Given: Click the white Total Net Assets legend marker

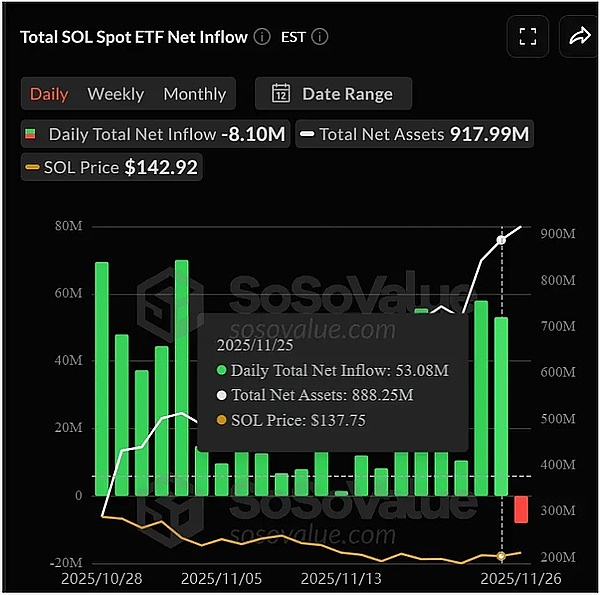Looking at the screenshot, I should 307,134.
